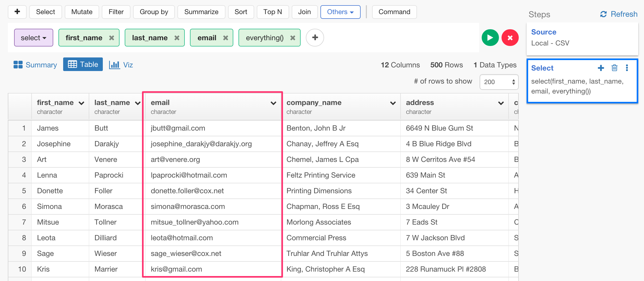Viewport: 644px width, 281px height.
Task: Click the Sort button
Action: (x=241, y=12)
